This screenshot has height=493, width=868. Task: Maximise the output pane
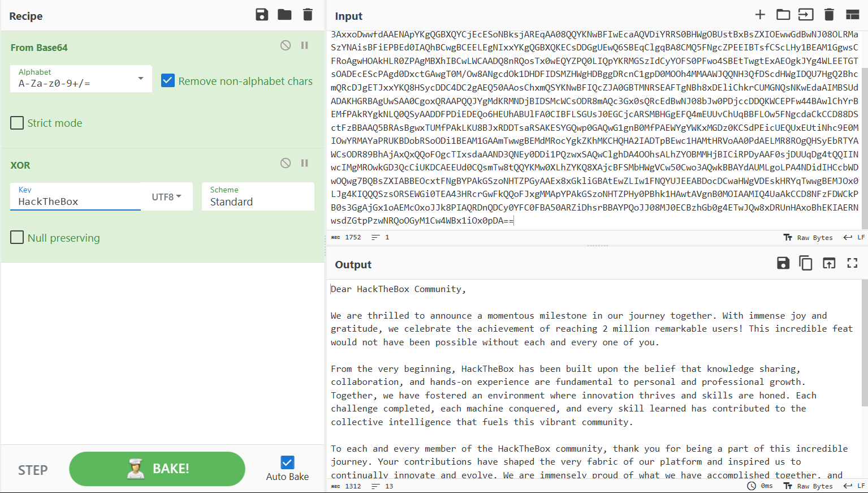(852, 263)
